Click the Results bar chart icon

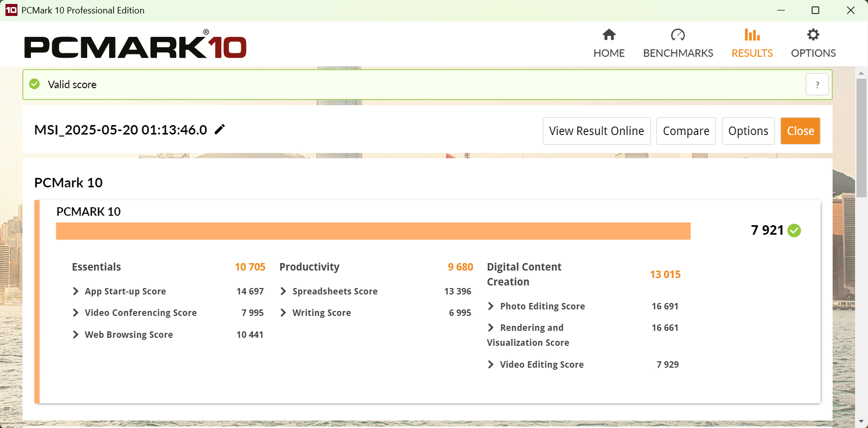tap(752, 34)
